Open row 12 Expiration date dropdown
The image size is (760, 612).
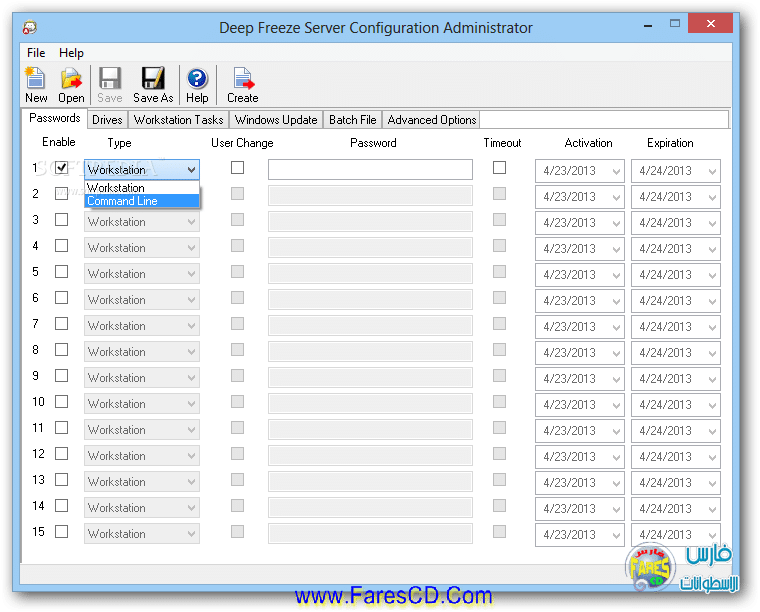click(x=712, y=457)
